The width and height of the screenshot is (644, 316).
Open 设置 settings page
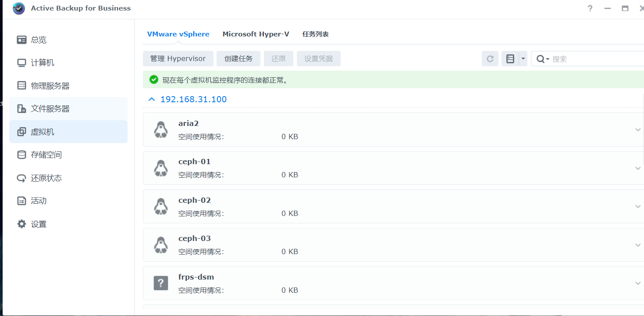click(68, 224)
